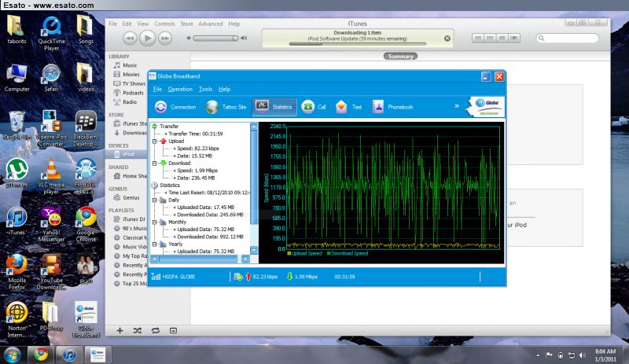Collapse the Yearly statistics node
The image size is (629, 364).
(x=154, y=244)
